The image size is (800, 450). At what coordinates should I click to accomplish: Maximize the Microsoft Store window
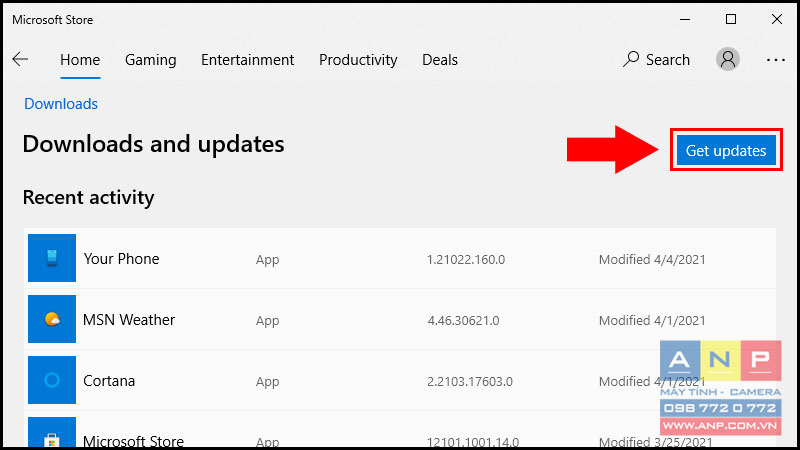coord(731,19)
